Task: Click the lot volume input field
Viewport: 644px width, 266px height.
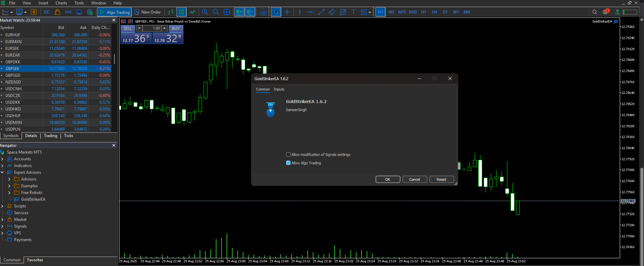Action: pyautogui.click(x=152, y=28)
